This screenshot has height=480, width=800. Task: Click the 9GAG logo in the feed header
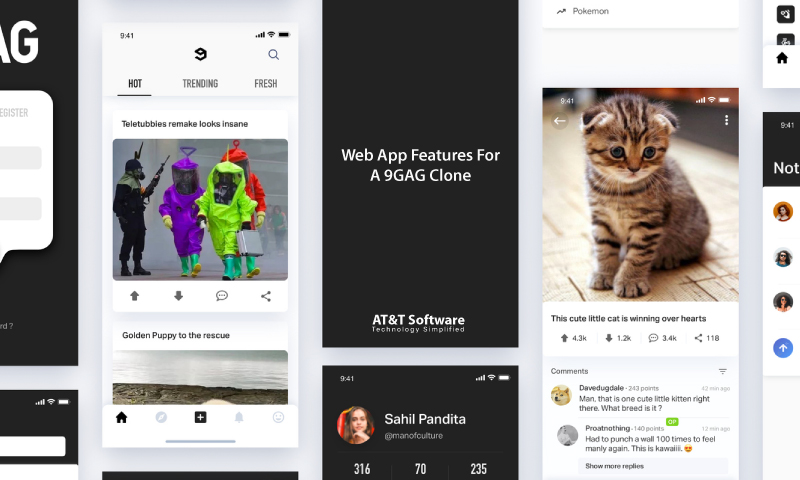coord(201,54)
